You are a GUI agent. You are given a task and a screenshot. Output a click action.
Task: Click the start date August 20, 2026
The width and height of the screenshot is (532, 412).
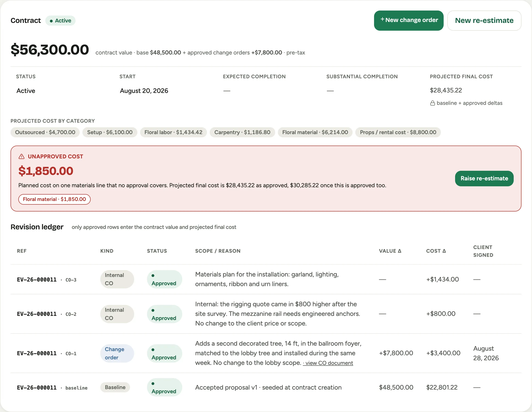[144, 91]
